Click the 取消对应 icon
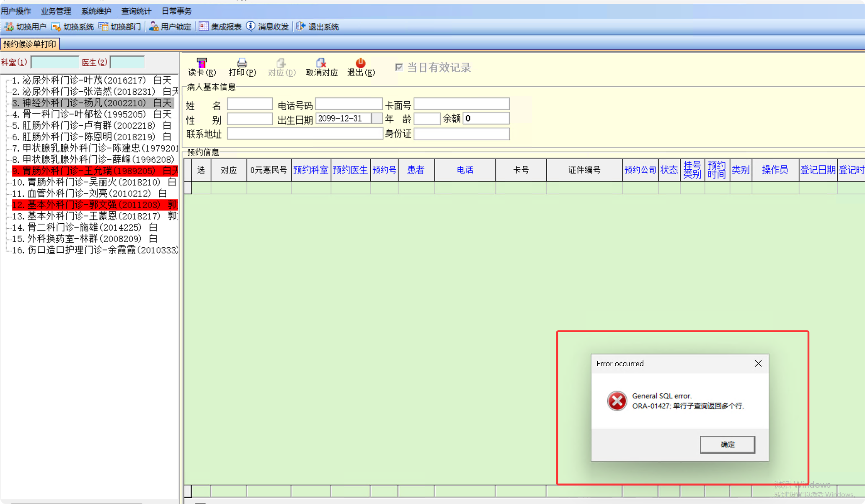 point(321,63)
